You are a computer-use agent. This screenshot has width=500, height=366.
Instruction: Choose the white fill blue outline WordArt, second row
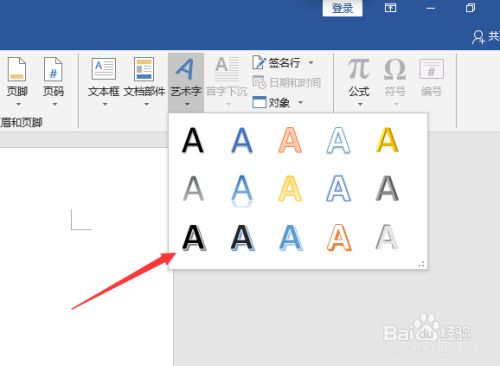(x=338, y=189)
